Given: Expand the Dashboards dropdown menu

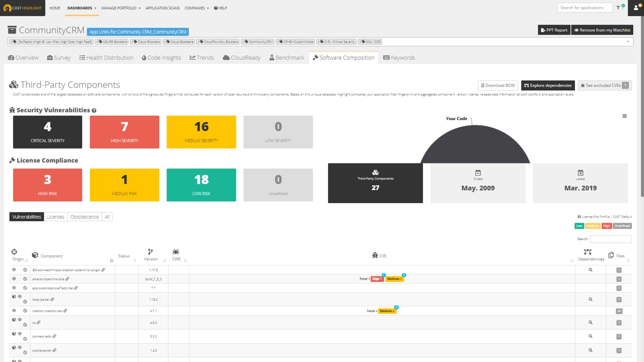Looking at the screenshot, I should (x=82, y=8).
